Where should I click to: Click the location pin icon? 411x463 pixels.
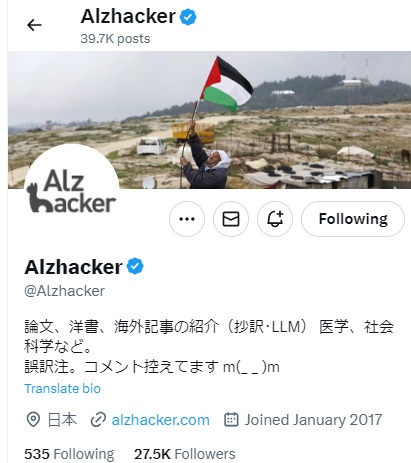pos(33,420)
